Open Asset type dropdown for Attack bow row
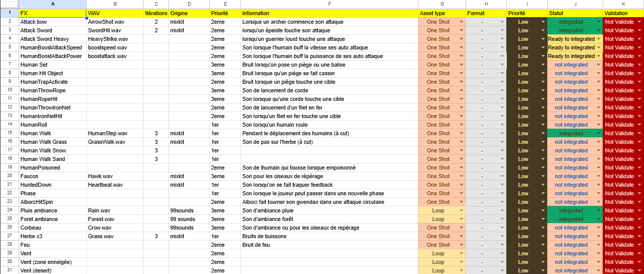 click(461, 22)
